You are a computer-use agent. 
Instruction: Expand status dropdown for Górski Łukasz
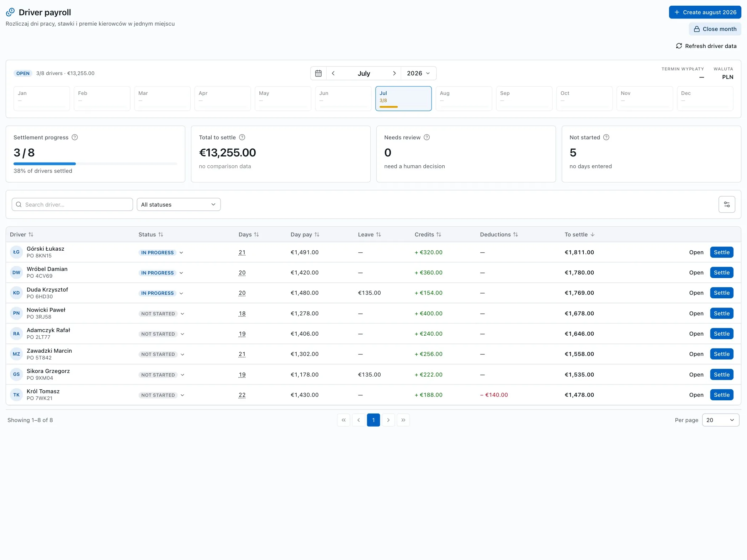click(x=181, y=252)
